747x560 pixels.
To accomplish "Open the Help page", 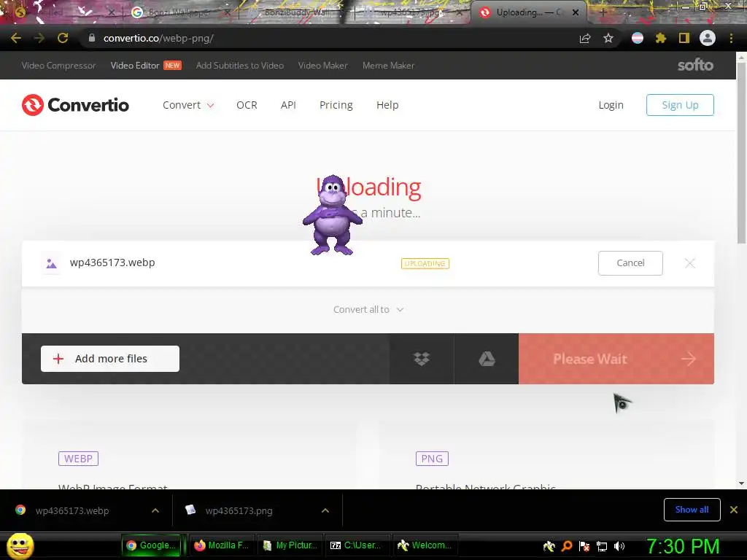I will point(387,105).
